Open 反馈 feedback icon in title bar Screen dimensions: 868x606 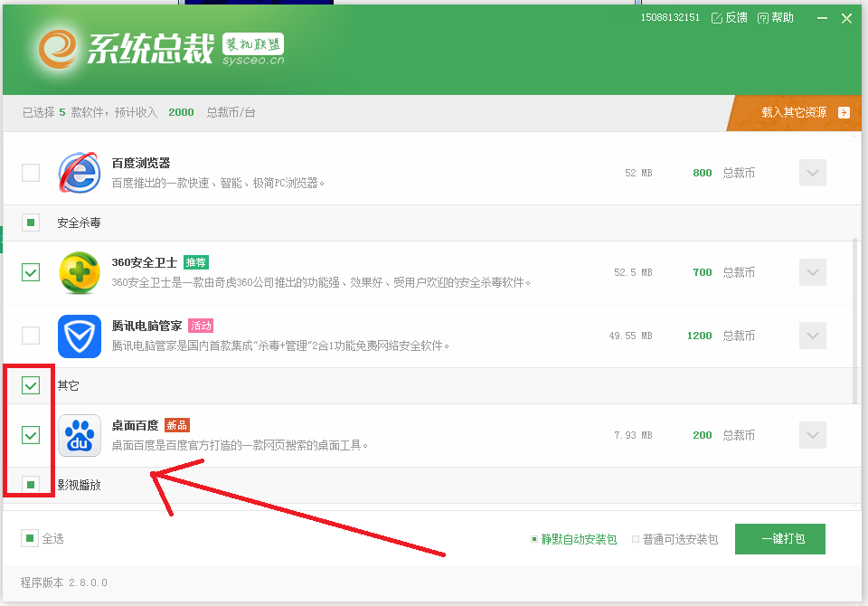716,18
